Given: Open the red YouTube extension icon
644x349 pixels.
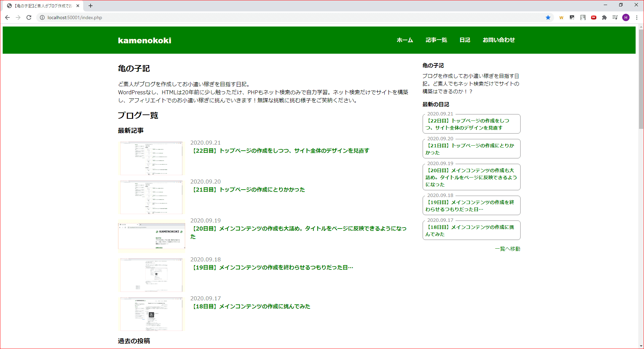Looking at the screenshot, I should click(594, 17).
